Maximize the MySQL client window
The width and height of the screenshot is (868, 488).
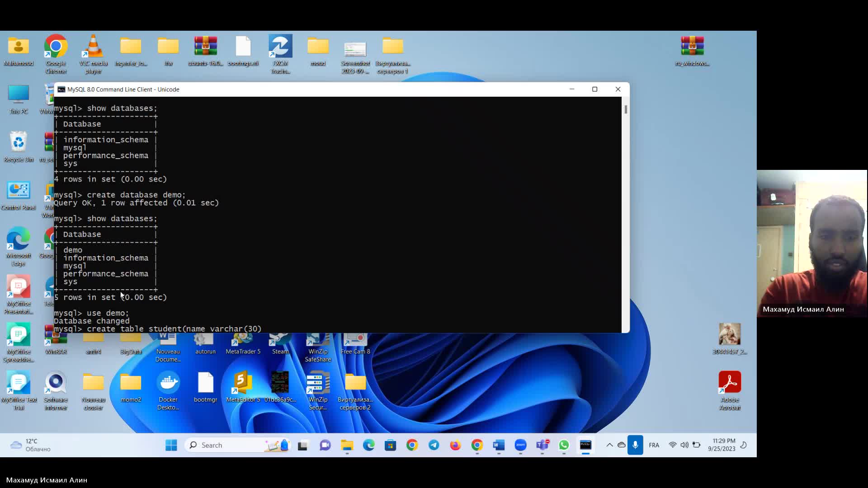click(595, 89)
